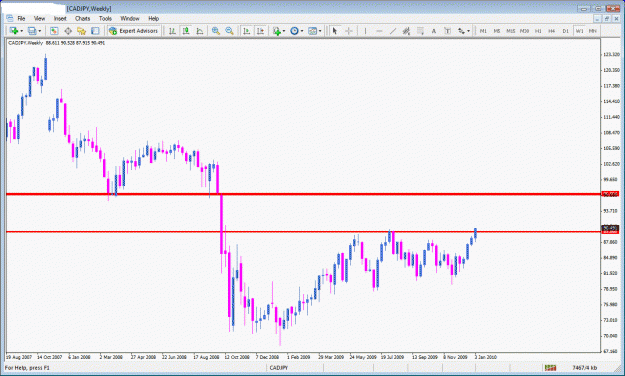Switch timeframe to D1
Screen dimensions: 625x376
pos(565,31)
